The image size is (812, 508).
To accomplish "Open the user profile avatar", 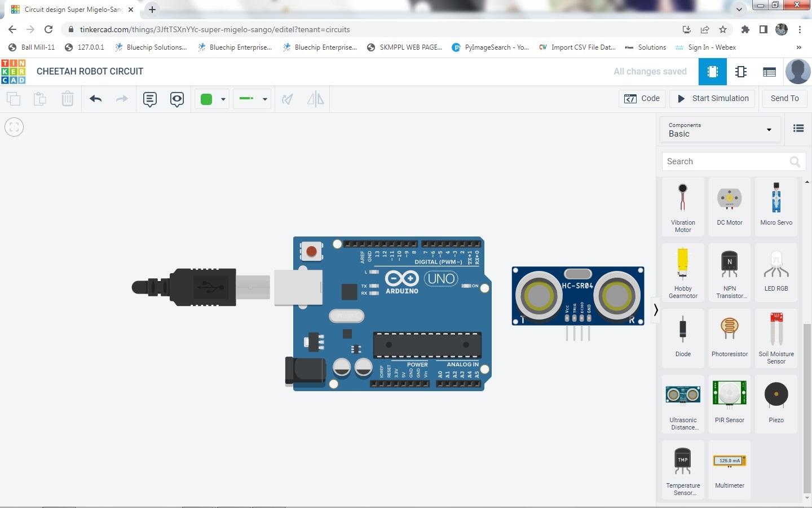I will pyautogui.click(x=798, y=72).
